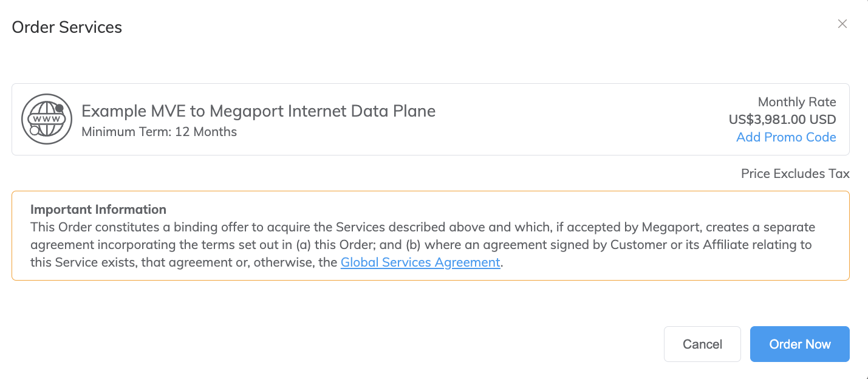Image resolution: width=868 pixels, height=379 pixels.
Task: Click the small magnifier circle on the globe icon
Action: [35, 130]
